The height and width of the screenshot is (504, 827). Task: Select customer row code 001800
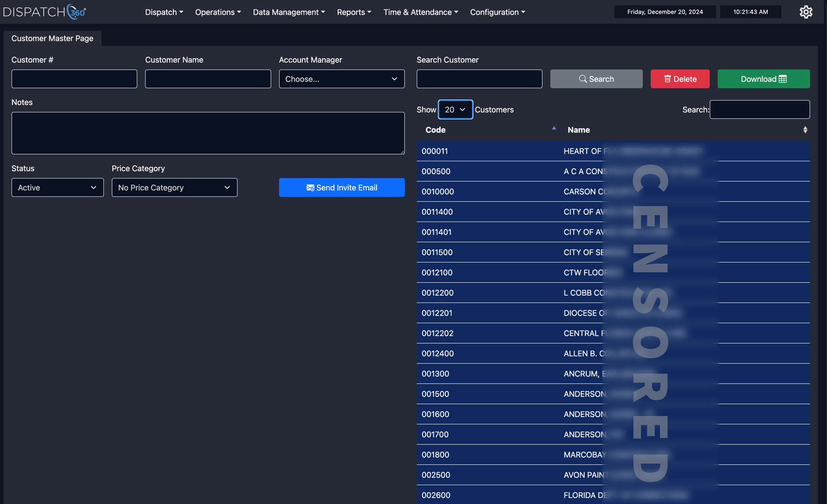[613, 455]
